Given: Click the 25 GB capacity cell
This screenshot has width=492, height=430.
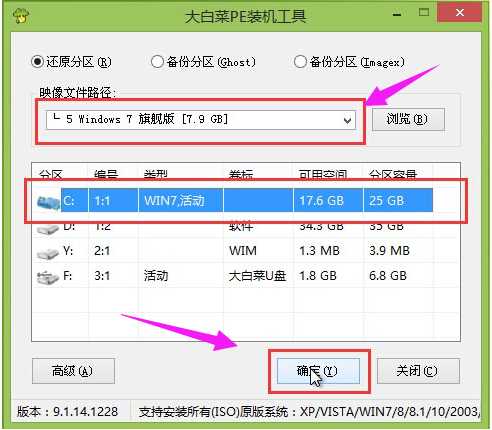Looking at the screenshot, I should point(398,200).
